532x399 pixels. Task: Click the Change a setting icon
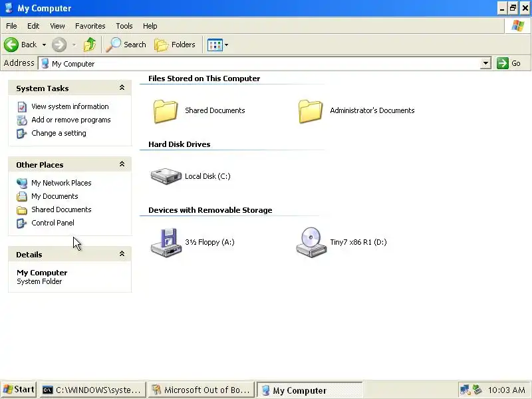pos(22,134)
